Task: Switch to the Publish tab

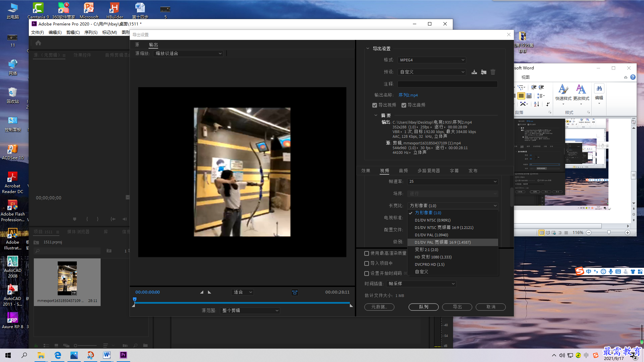Action: coord(473,171)
